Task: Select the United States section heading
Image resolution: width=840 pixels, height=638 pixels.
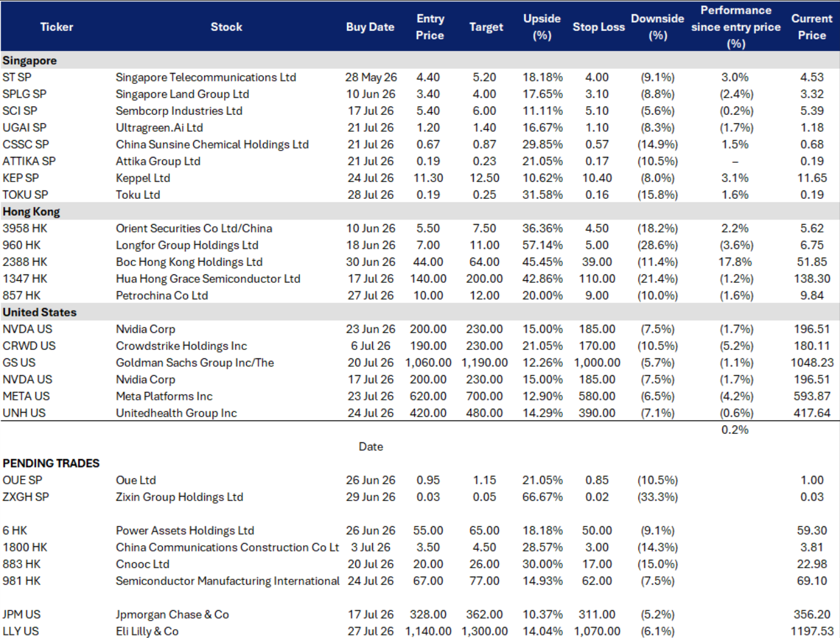Action: tap(39, 313)
